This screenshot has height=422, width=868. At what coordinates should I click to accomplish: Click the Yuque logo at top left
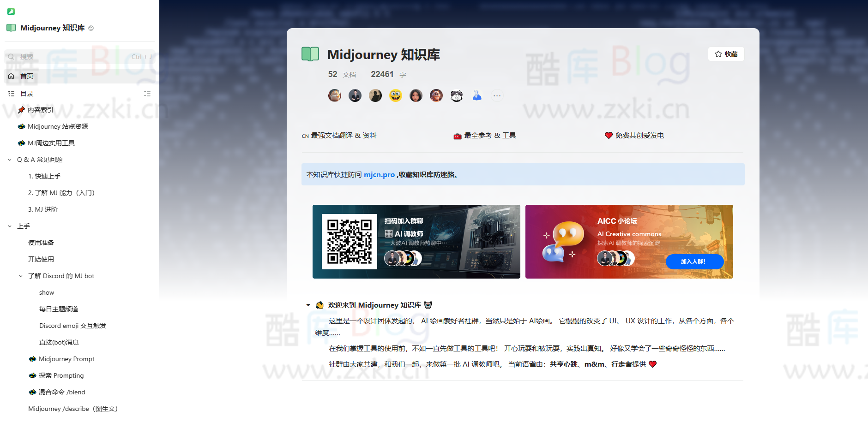(x=11, y=11)
